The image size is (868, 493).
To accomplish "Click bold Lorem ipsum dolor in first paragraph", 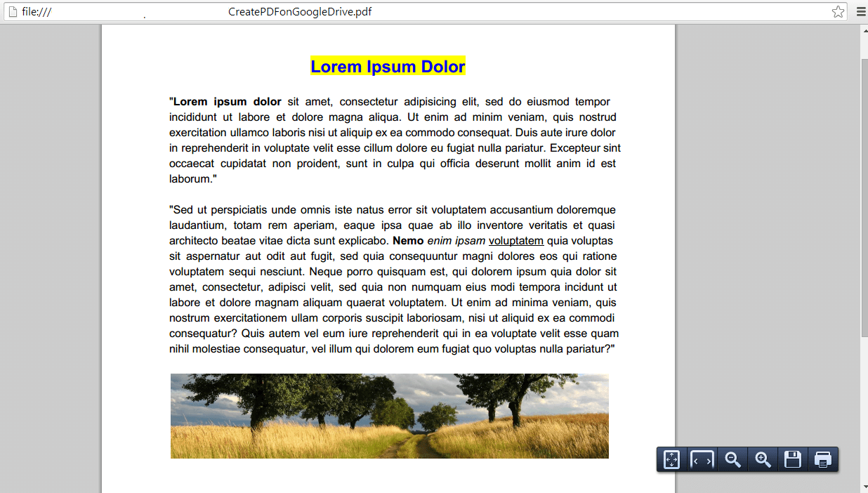I will (x=227, y=102).
